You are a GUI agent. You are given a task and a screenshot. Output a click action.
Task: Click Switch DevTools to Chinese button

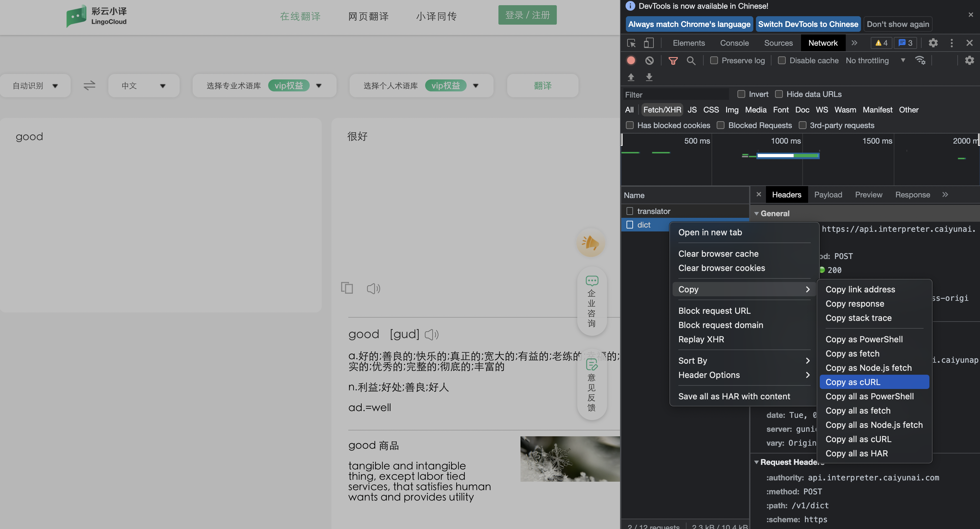point(808,24)
